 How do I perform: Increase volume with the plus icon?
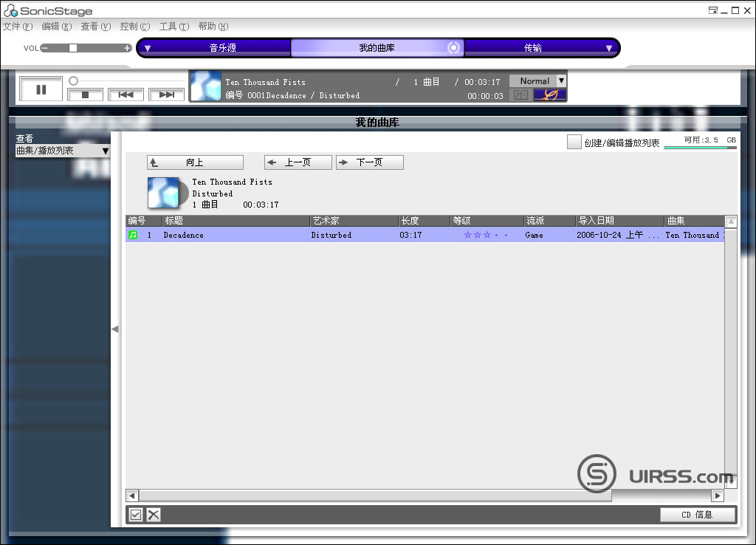(127, 48)
